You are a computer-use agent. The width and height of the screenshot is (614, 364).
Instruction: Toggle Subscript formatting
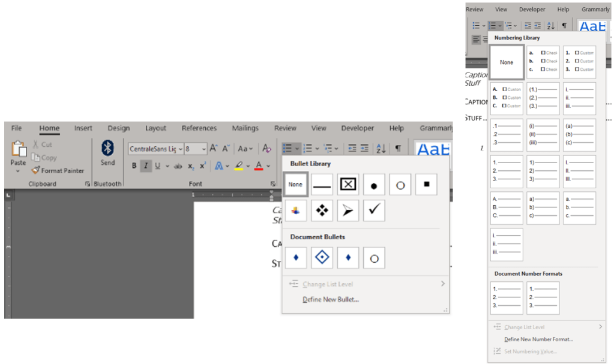(x=191, y=166)
